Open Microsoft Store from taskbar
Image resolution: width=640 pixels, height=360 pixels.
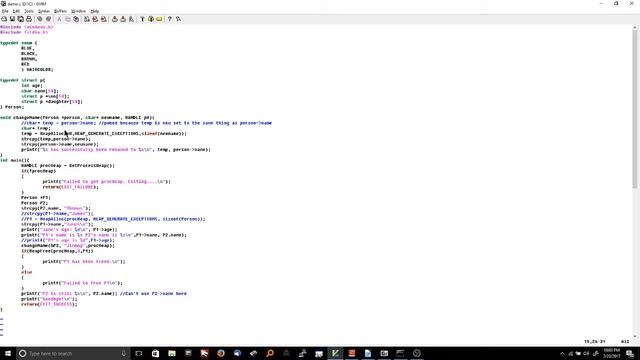[x=155, y=353]
